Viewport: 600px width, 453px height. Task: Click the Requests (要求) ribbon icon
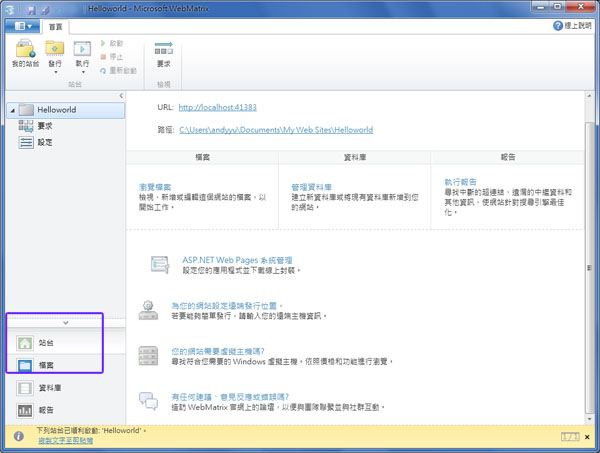tap(164, 49)
